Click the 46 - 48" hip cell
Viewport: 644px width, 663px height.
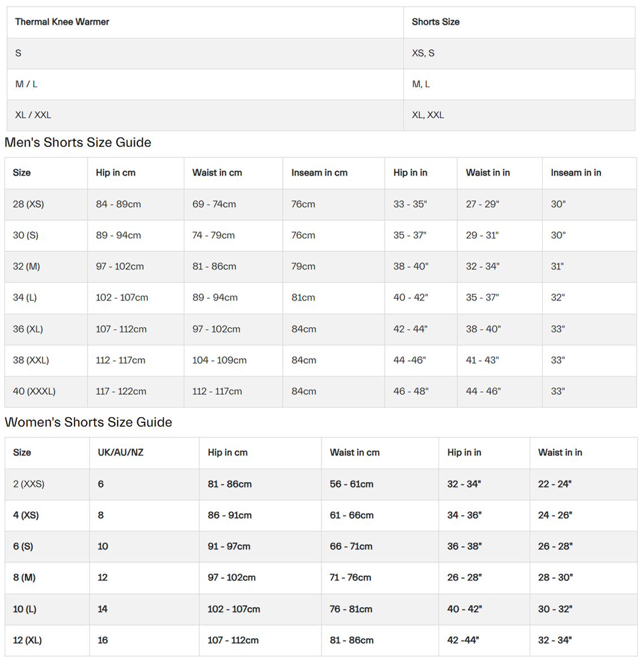click(x=411, y=391)
